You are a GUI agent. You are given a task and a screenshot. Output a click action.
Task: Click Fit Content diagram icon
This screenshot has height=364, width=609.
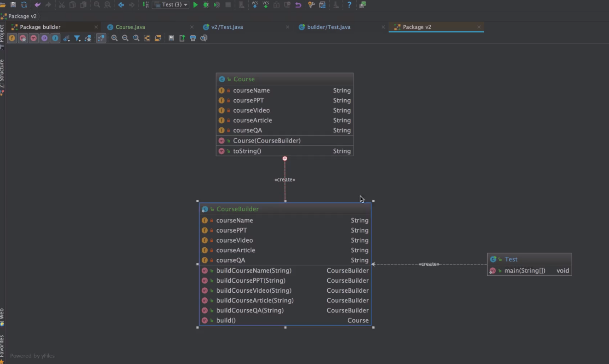tap(147, 38)
